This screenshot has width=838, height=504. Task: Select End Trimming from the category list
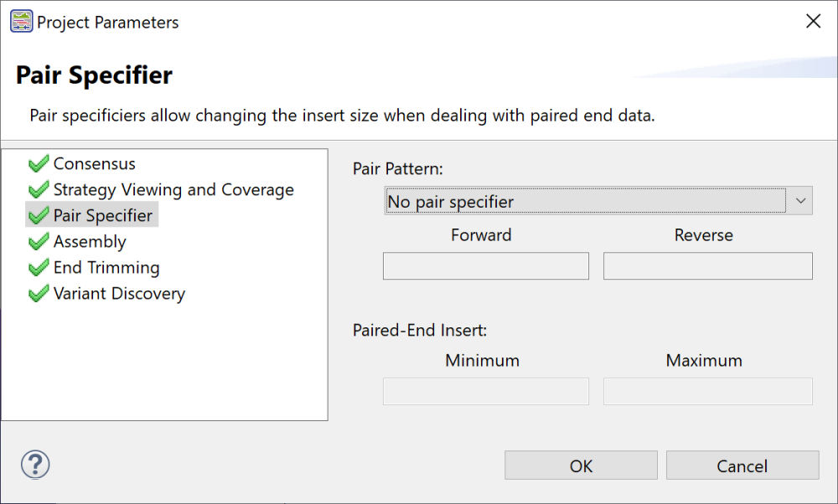106,267
